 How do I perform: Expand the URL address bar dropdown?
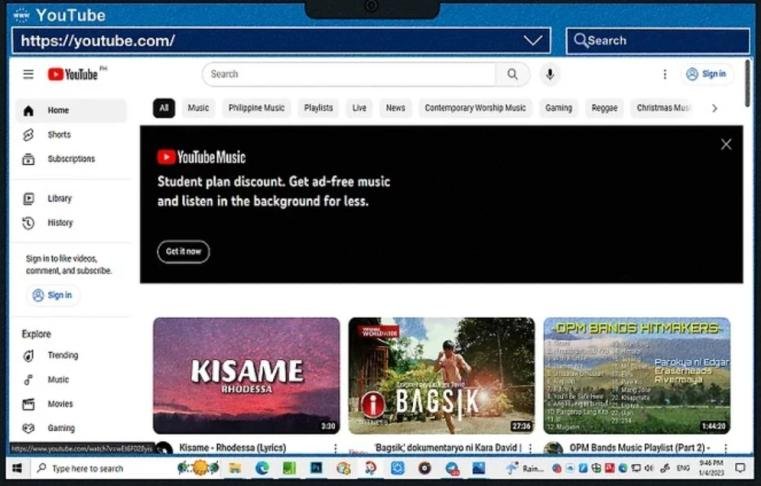click(532, 40)
